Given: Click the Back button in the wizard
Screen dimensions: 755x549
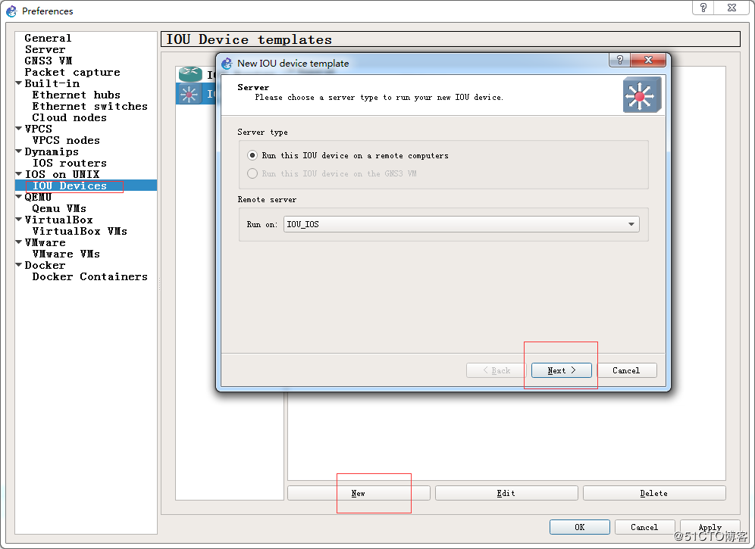Looking at the screenshot, I should pos(496,370).
